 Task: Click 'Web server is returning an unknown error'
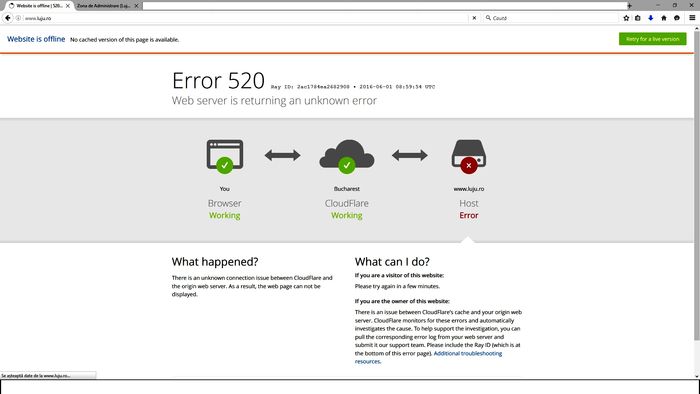click(274, 101)
